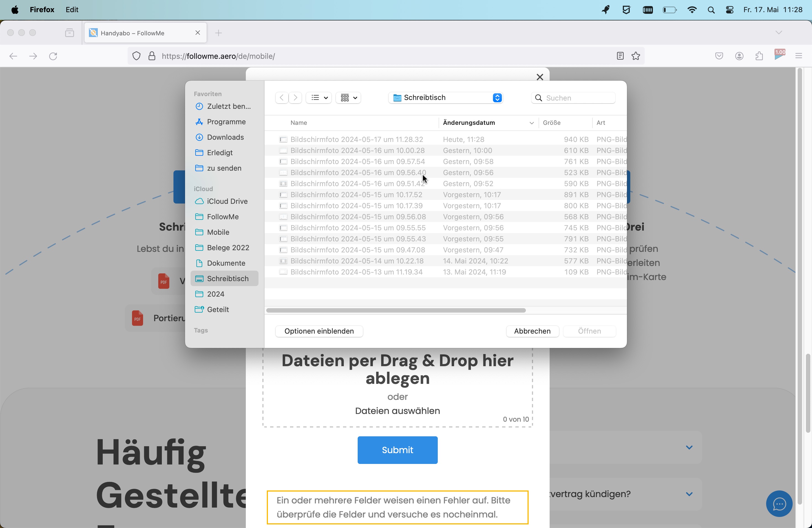This screenshot has width=812, height=528.
Task: Open the Mobile folder in the sidebar
Action: [224, 232]
